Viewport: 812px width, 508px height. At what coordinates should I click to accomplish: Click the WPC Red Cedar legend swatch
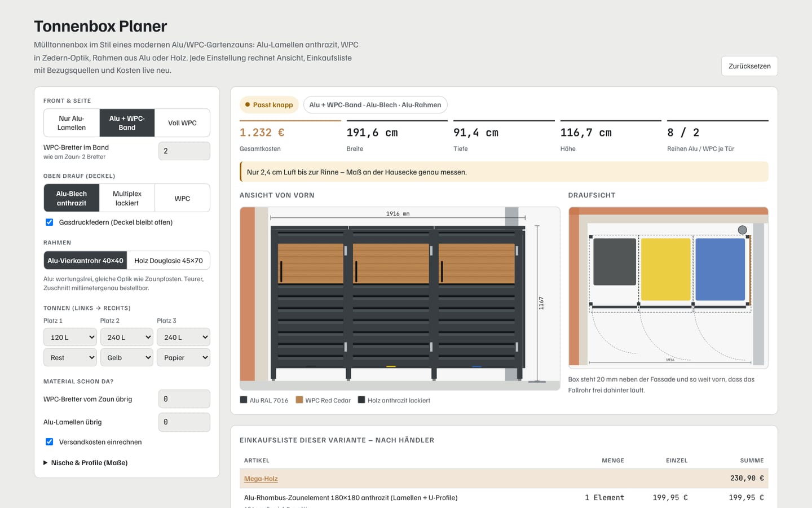pos(299,400)
